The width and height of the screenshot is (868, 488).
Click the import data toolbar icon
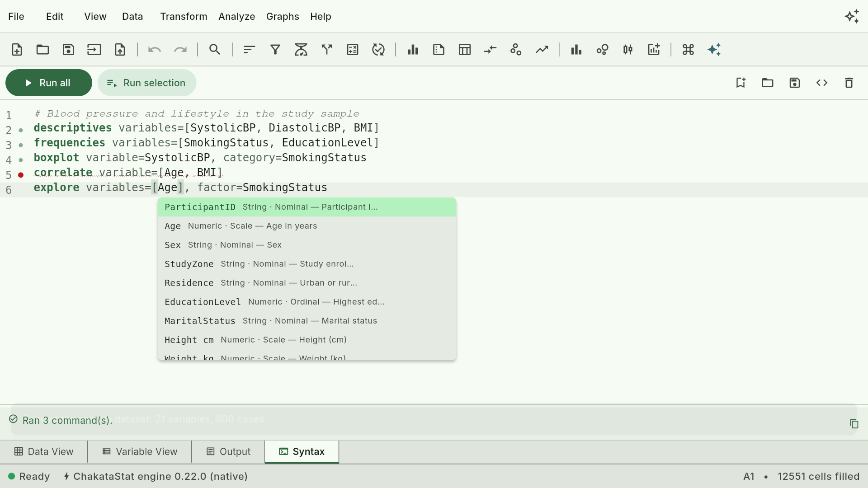click(x=94, y=50)
